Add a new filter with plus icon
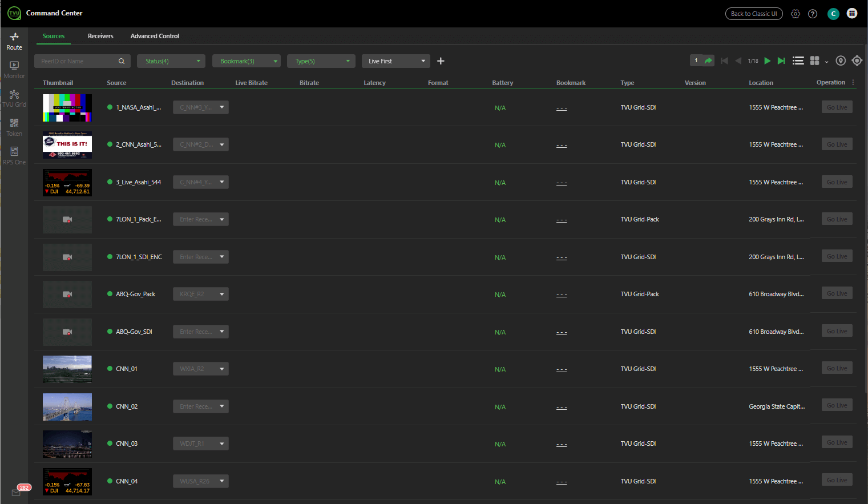868x504 pixels. (441, 61)
